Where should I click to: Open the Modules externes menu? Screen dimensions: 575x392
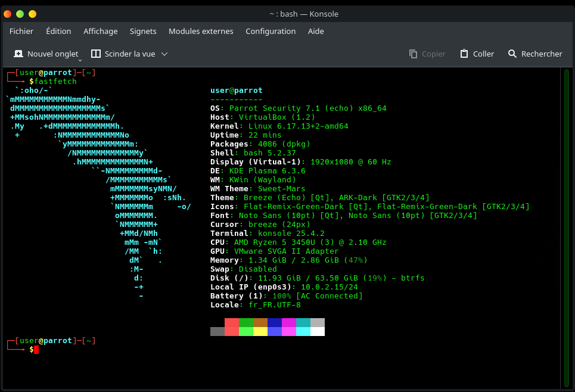coord(201,31)
